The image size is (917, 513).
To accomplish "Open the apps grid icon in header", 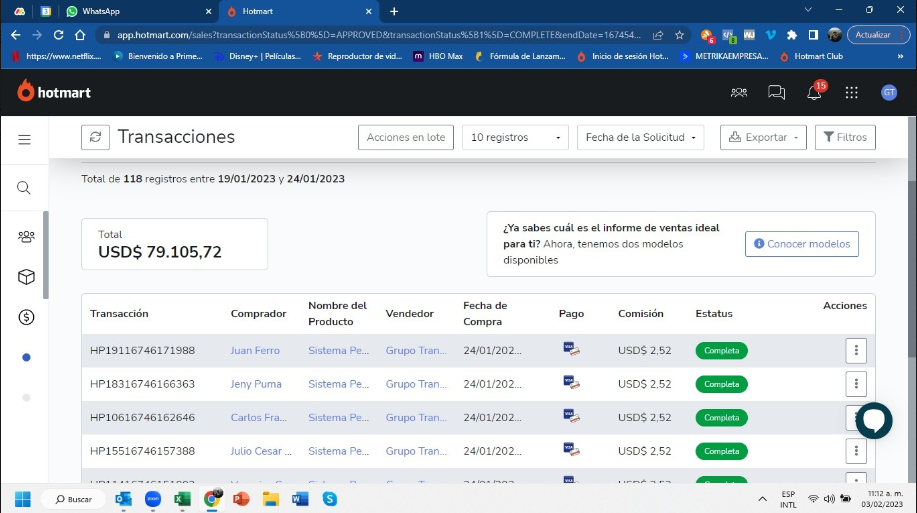I will click(x=852, y=92).
